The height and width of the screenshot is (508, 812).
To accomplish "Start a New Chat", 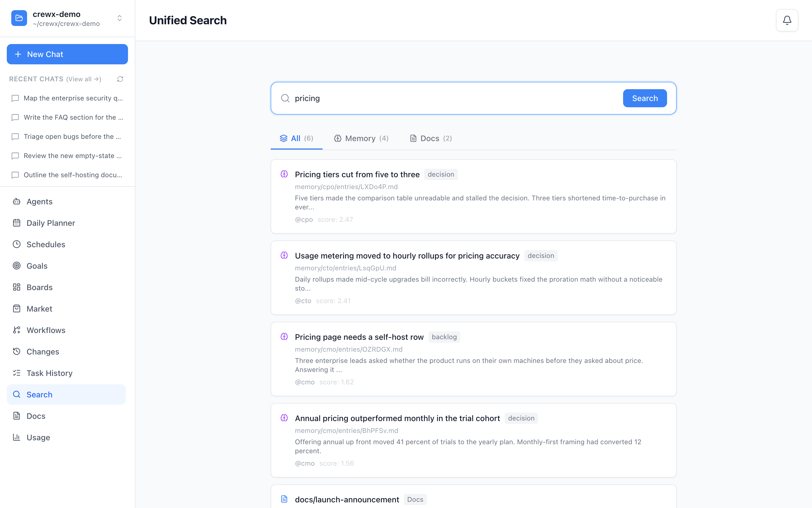I will [x=67, y=54].
